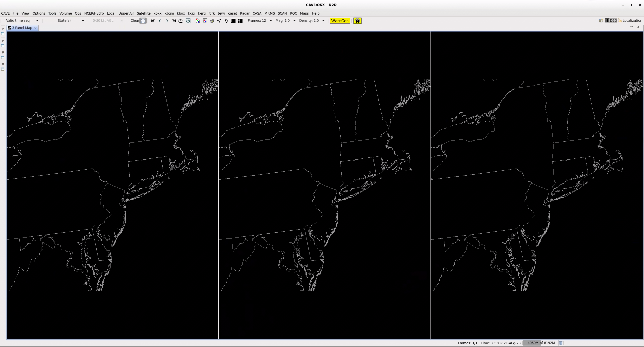Viewport: 644px width, 347px height.
Task: Open the Radar menu
Action: pos(245,13)
